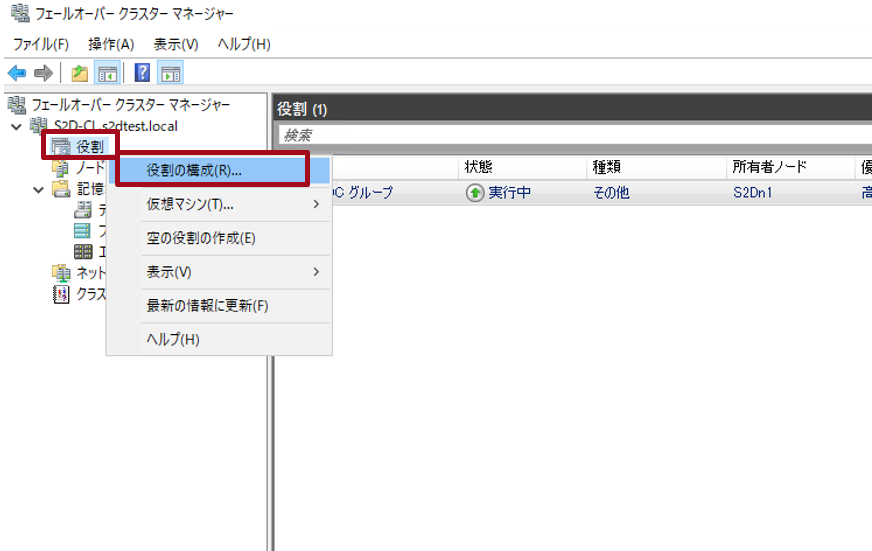Select the 役割 node in the tree

pos(89,147)
